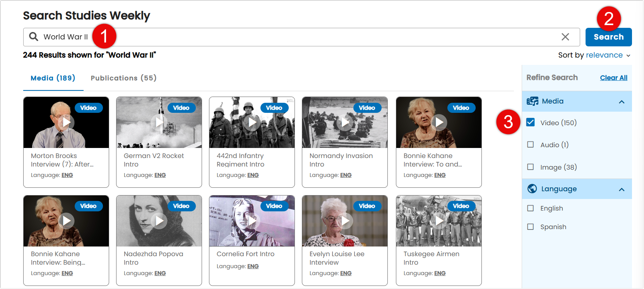Image resolution: width=644 pixels, height=289 pixels.
Task: Click ENG language link under Morton Brooks Interview
Action: point(67,175)
